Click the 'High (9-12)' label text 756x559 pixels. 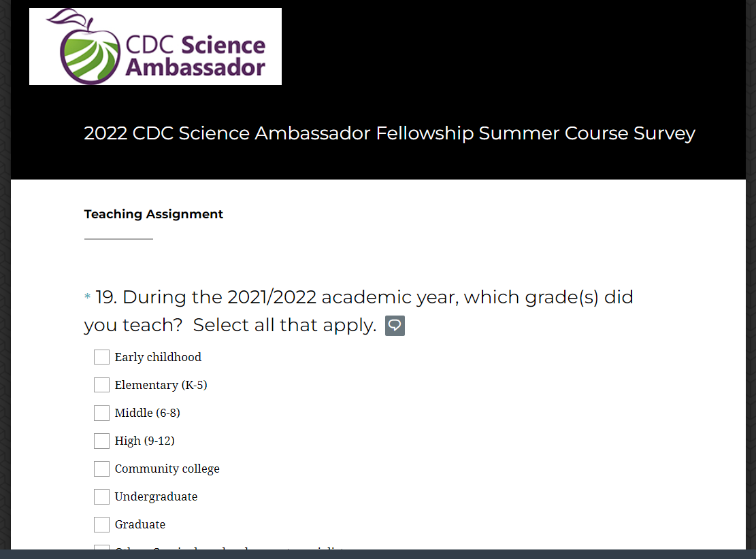coord(144,441)
